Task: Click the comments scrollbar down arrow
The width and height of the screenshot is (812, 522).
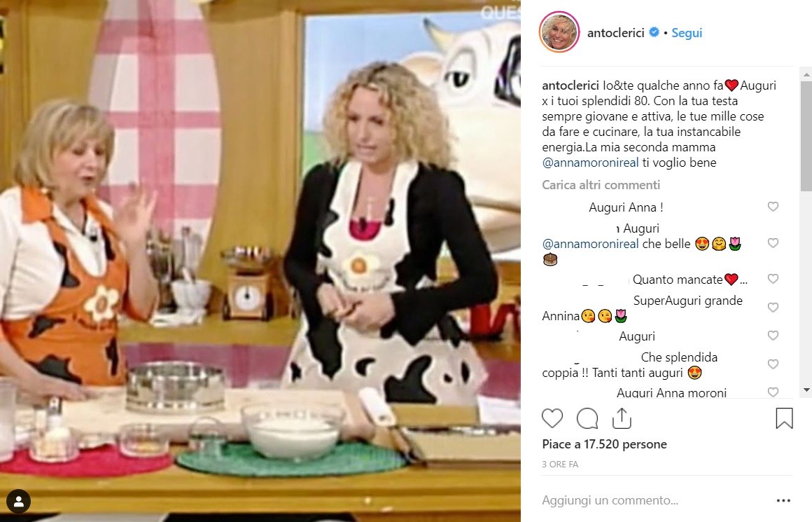Action: [806, 390]
